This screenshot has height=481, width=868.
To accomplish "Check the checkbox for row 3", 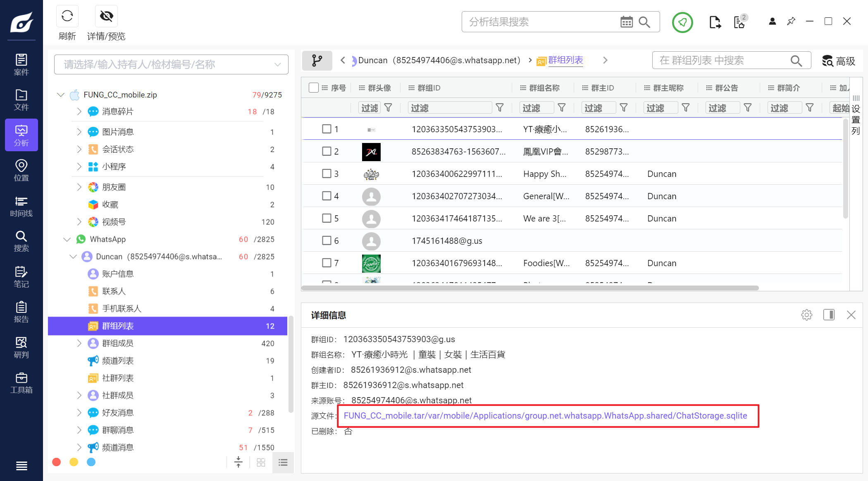I will coord(327,174).
